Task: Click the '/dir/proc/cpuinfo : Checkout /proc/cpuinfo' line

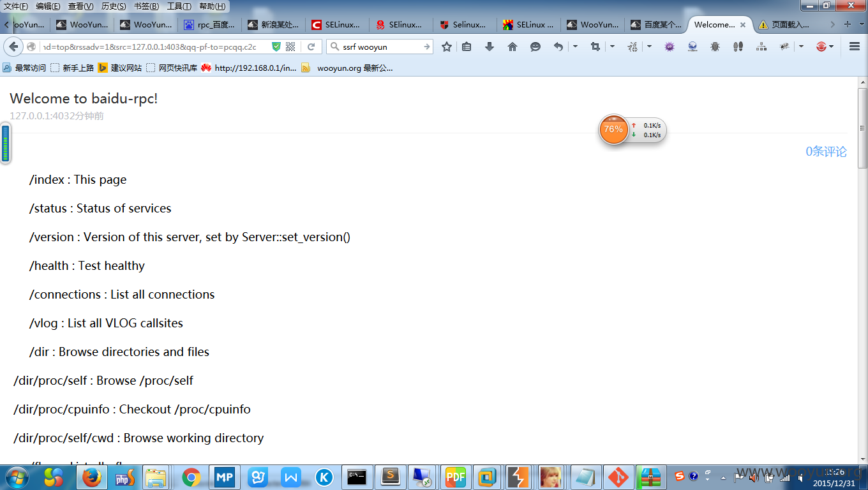Action: [x=132, y=409]
